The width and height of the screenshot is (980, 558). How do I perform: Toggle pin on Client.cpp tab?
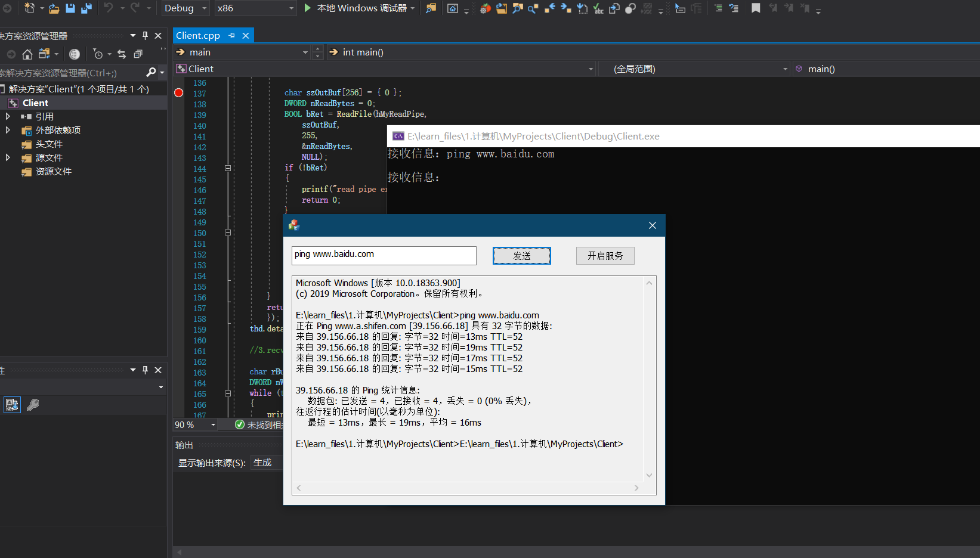[231, 36]
